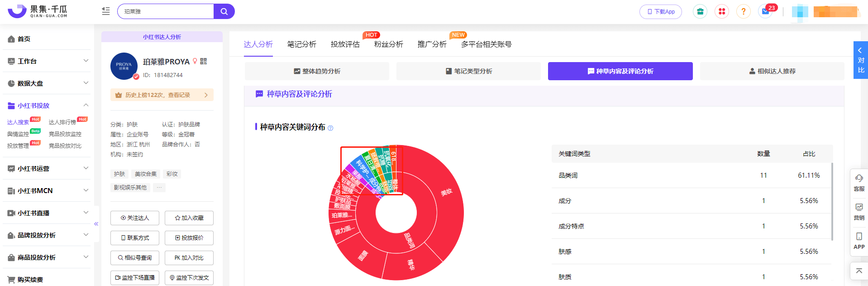Click the 加入收藏 button

click(x=189, y=218)
